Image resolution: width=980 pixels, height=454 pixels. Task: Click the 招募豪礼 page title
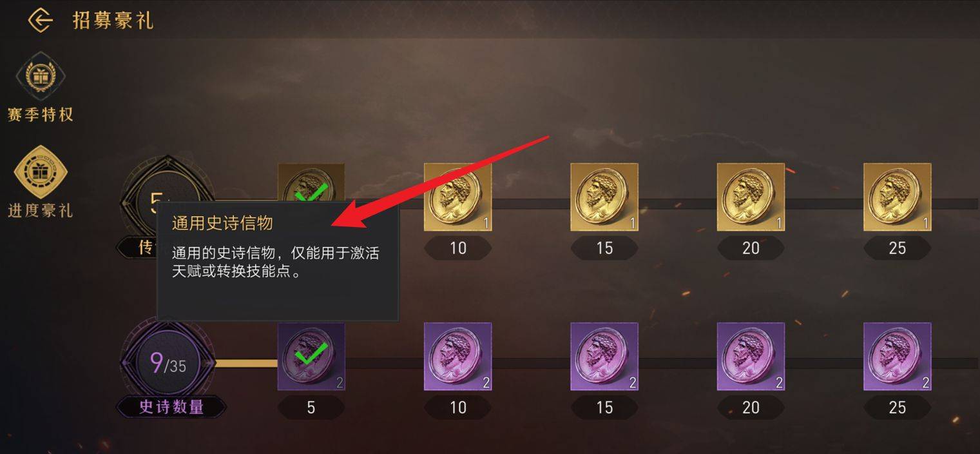click(x=113, y=20)
